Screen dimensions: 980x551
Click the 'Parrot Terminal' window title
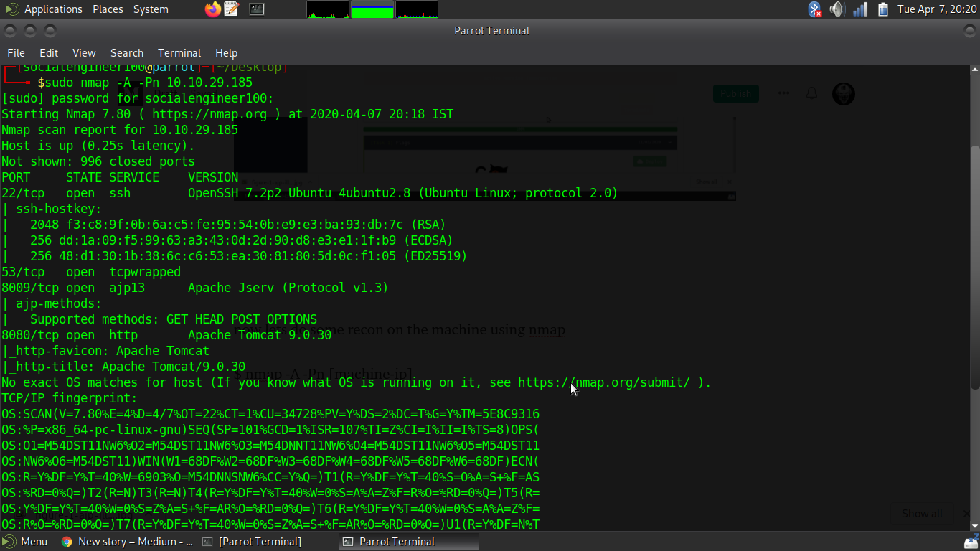pos(492,31)
